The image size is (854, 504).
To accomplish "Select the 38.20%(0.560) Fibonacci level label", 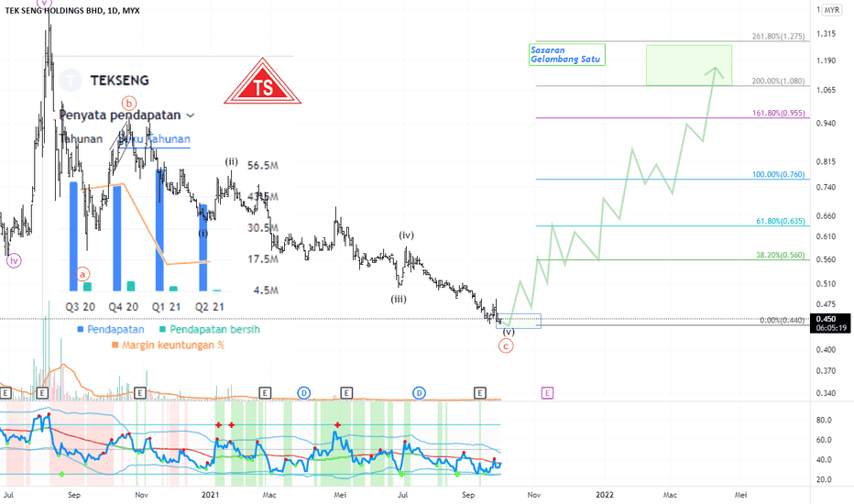I will click(x=781, y=255).
